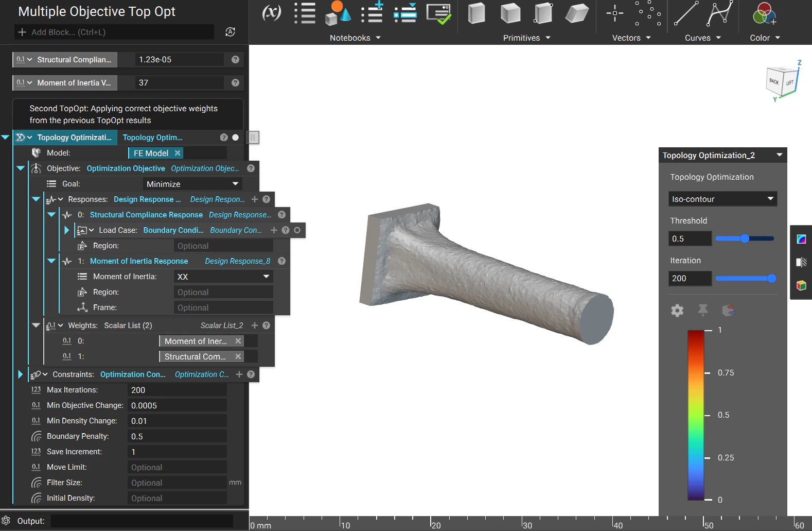Toggle the Load Case output circle
Image resolution: width=812 pixels, height=531 pixels.
coord(297,230)
